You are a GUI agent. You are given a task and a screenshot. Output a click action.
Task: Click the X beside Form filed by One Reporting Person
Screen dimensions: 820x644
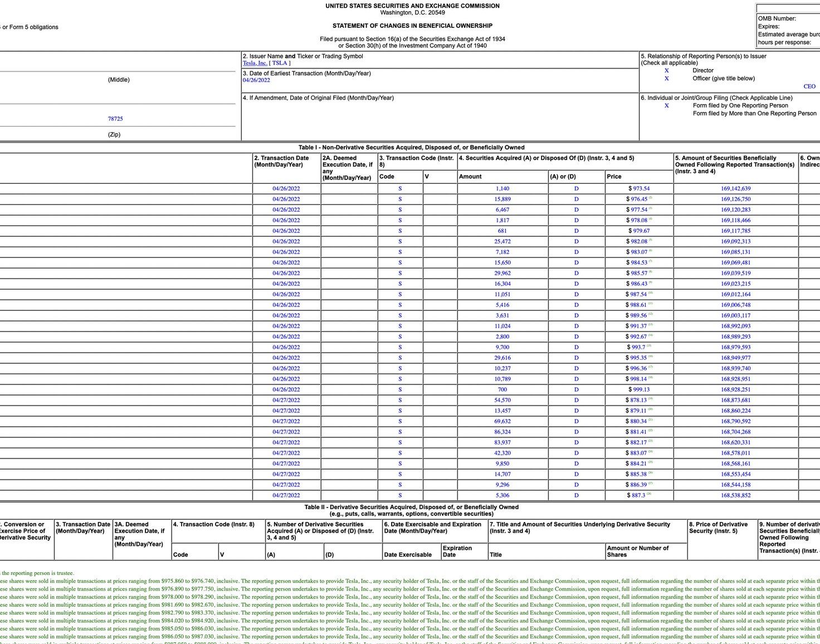(666, 106)
